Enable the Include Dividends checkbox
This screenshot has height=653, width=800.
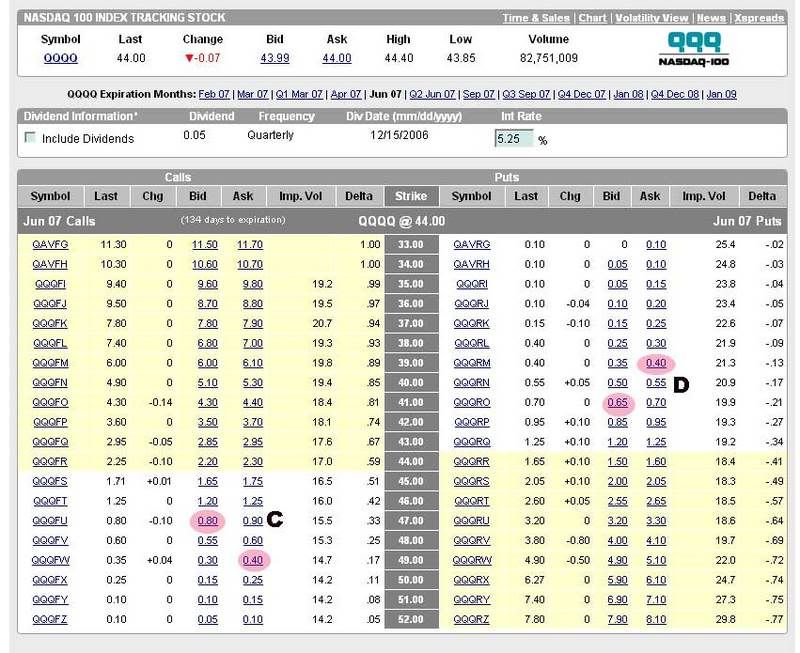tap(30, 138)
